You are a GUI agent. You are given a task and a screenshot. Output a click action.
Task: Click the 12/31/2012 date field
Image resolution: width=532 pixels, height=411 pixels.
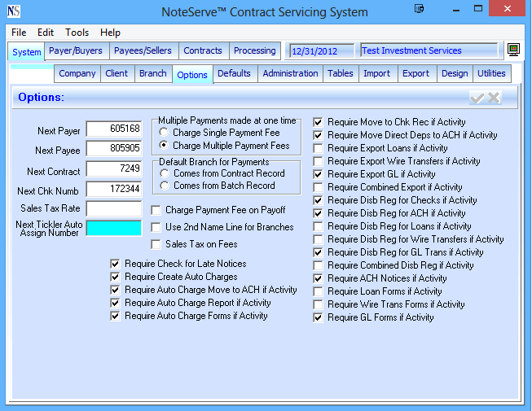(x=322, y=50)
